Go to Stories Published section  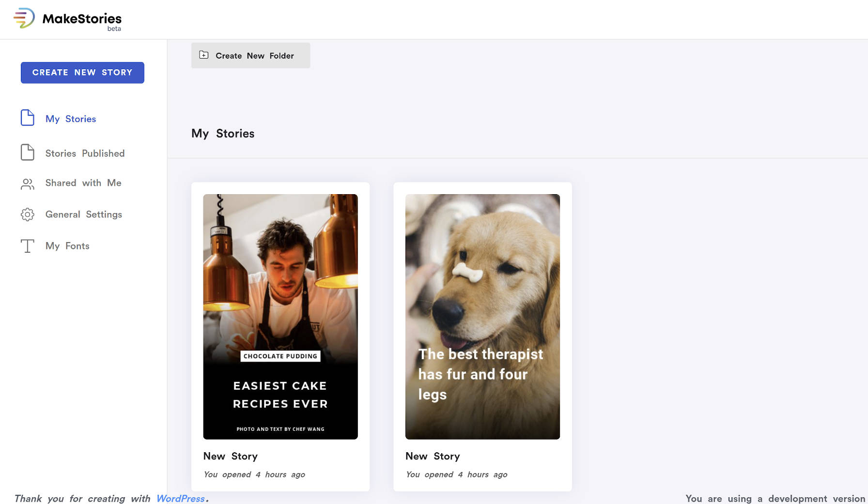pyautogui.click(x=85, y=153)
